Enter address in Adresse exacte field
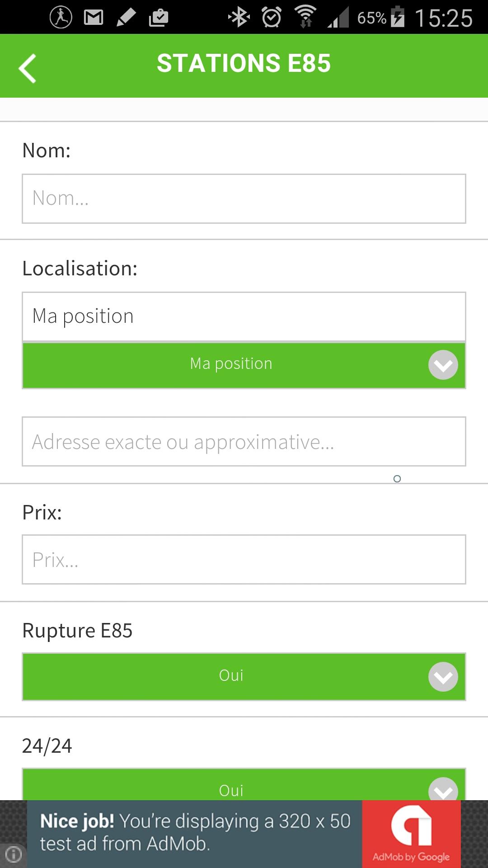488x868 pixels. (x=244, y=442)
